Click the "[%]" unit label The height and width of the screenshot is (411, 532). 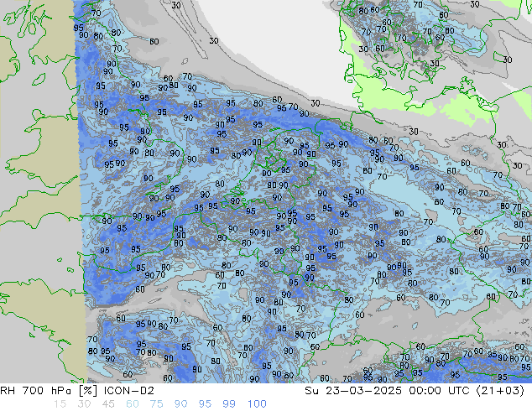pyautogui.click(x=94, y=391)
